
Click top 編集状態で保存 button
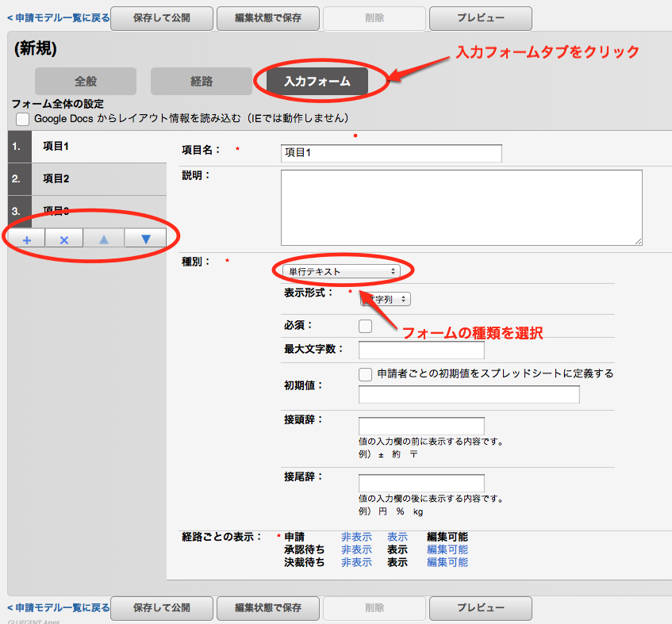pos(268,17)
